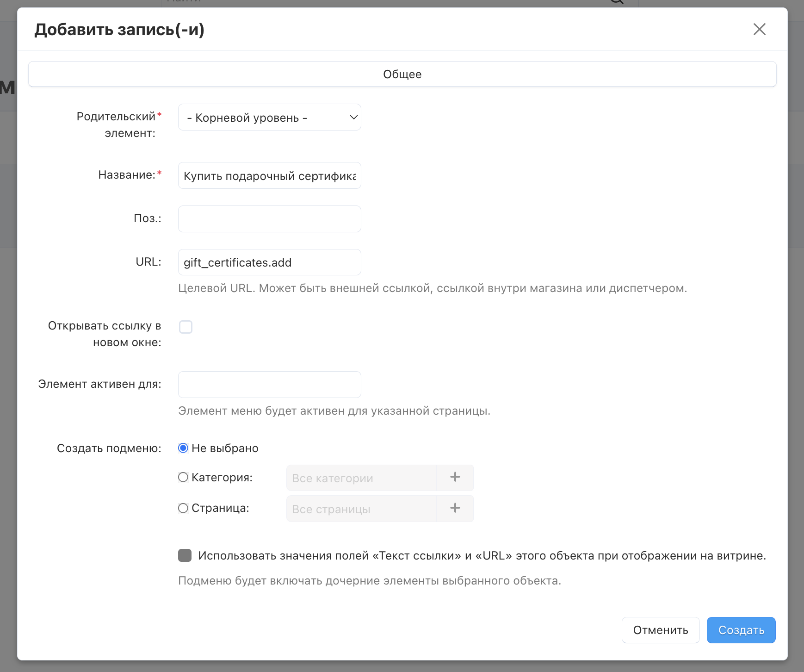Screen dimensions: 804x672
Task: Click the Добавить запись(-и) dialog title
Action: click(119, 30)
